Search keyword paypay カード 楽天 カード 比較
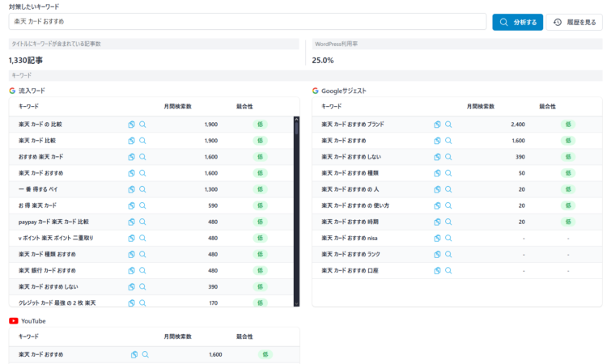Image resolution: width=607 pixels, height=364 pixels. pos(142,222)
